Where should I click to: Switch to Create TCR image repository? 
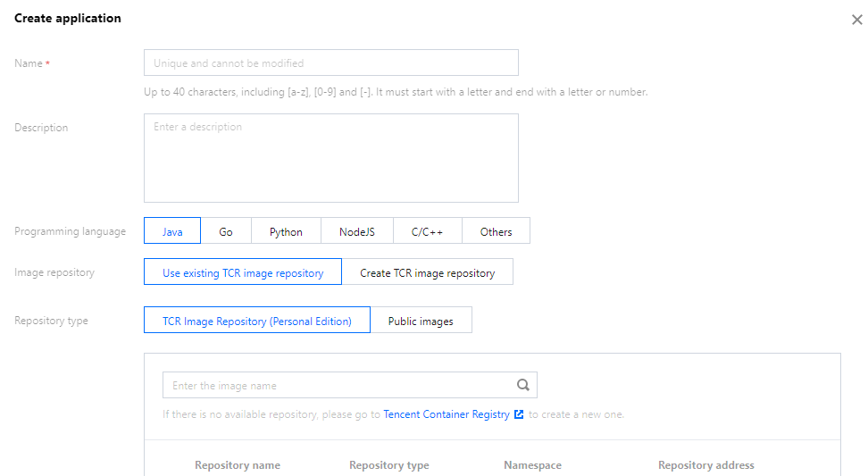[427, 272]
